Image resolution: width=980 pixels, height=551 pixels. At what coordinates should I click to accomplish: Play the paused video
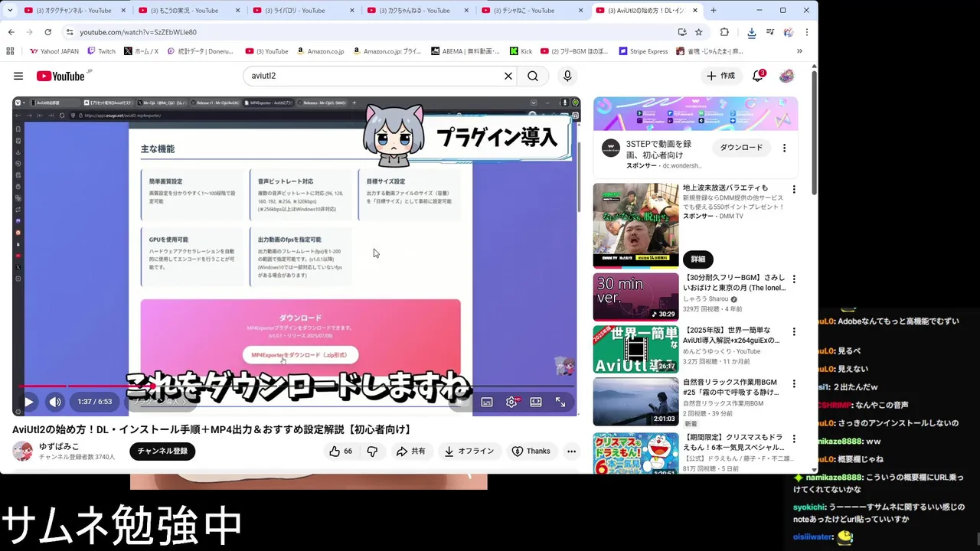click(x=28, y=402)
